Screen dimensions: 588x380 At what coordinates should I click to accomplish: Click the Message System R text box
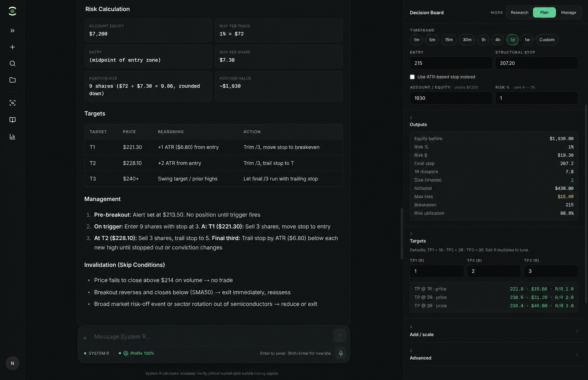[x=211, y=337]
